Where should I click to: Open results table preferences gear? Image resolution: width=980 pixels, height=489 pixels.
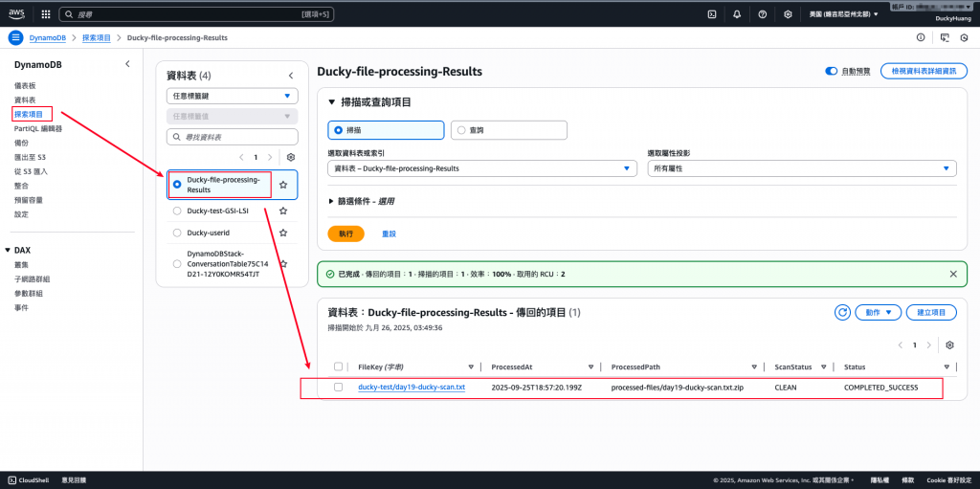[950, 345]
